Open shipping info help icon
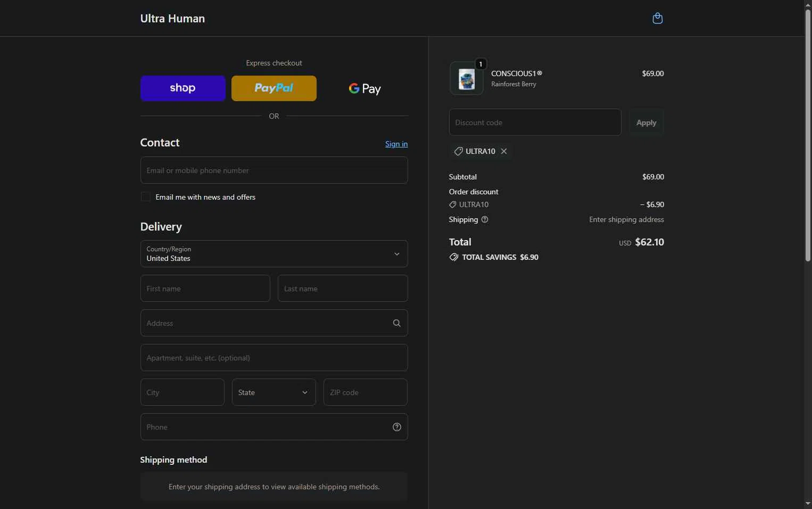The image size is (812, 509). [x=485, y=219]
